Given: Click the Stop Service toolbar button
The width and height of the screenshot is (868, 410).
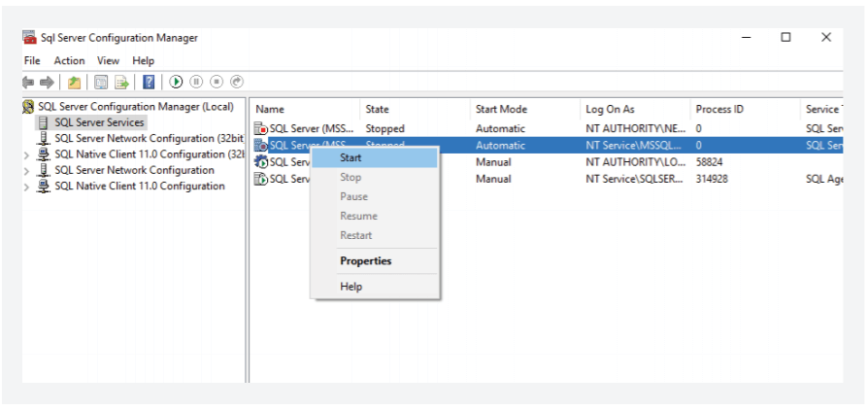Looking at the screenshot, I should pyautogui.click(x=217, y=82).
